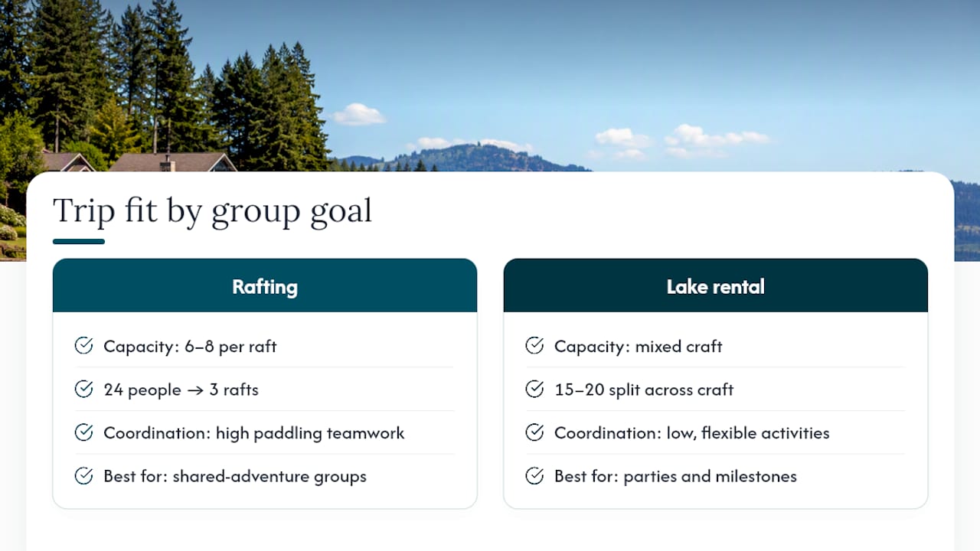980x551 pixels.
Task: Click the check icon beside Capacity: mixed craft
Action: [x=534, y=346]
